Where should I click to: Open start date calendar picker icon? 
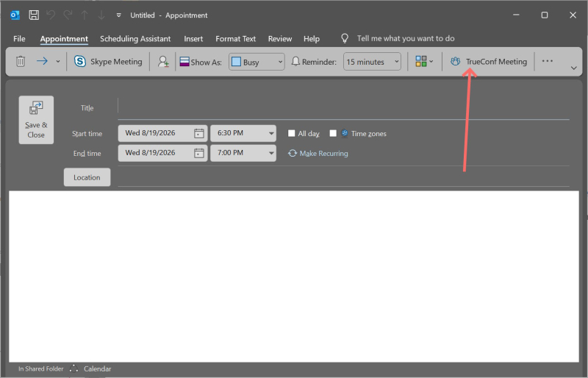pos(198,133)
